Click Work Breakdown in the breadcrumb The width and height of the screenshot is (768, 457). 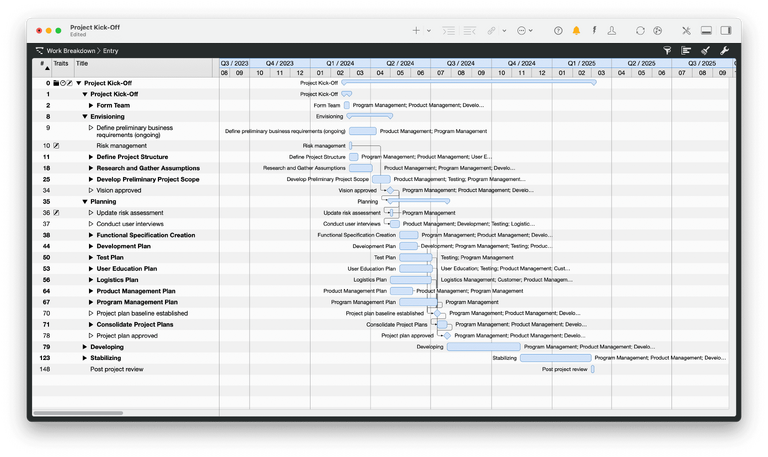tap(71, 50)
